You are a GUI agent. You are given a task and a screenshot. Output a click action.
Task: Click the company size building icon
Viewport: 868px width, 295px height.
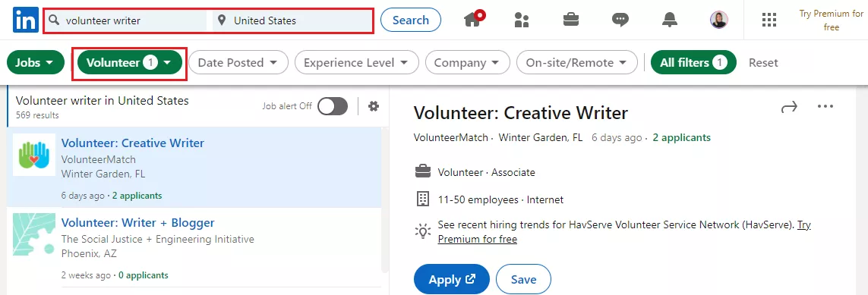423,199
